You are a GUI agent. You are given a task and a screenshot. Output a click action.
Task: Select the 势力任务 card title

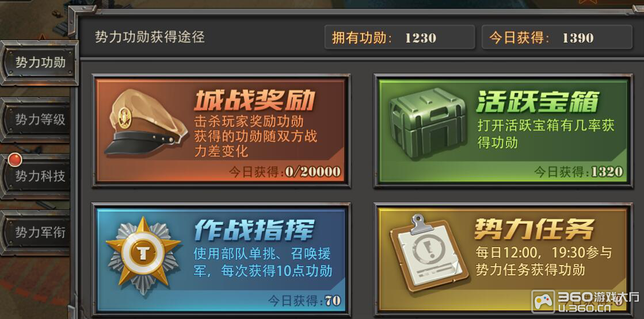535,228
